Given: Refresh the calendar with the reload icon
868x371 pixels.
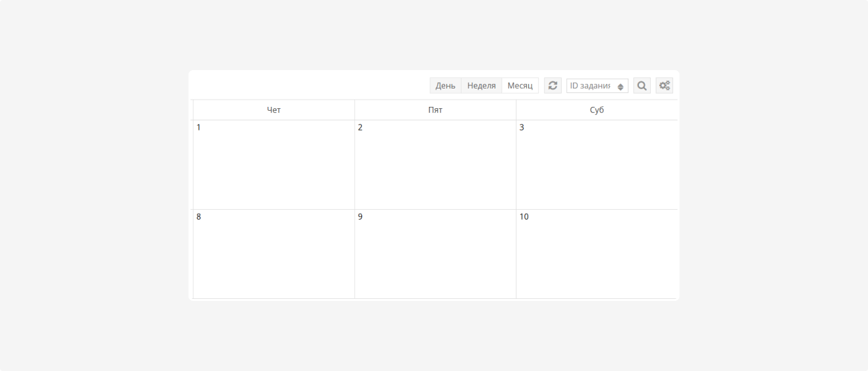Looking at the screenshot, I should click(552, 86).
